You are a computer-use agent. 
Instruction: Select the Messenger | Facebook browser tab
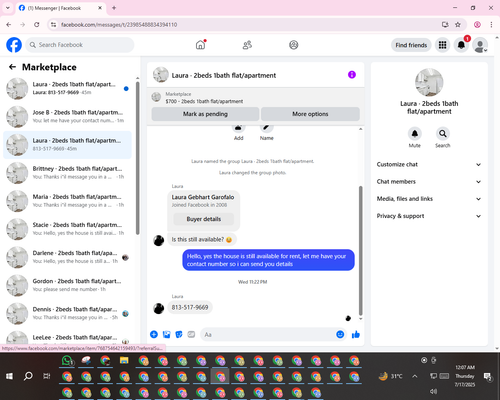pos(61,8)
